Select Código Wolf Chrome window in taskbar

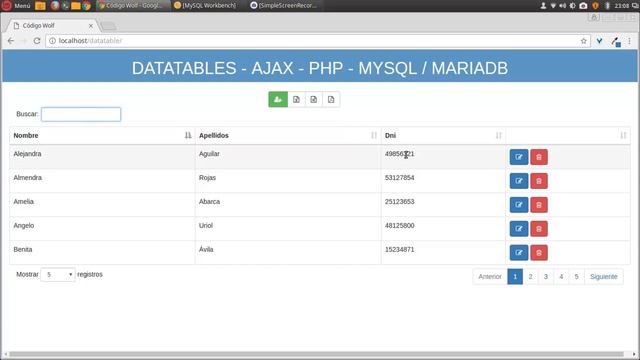[x=133, y=6]
